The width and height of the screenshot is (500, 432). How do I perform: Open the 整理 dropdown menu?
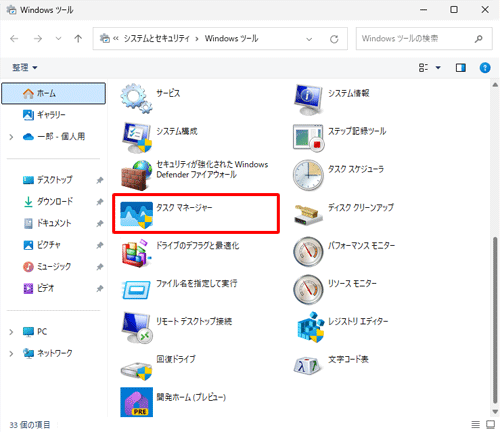pos(25,68)
